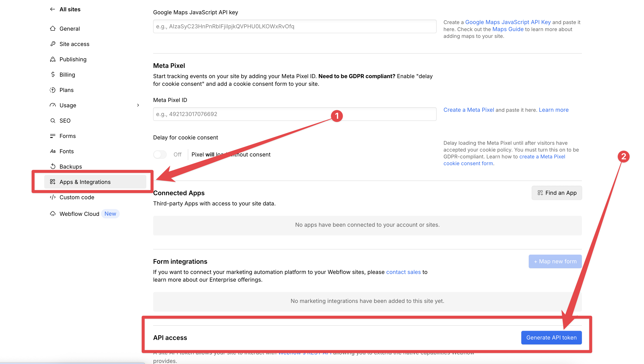Click the Backups restore icon
The width and height of the screenshot is (644, 364).
point(53,166)
